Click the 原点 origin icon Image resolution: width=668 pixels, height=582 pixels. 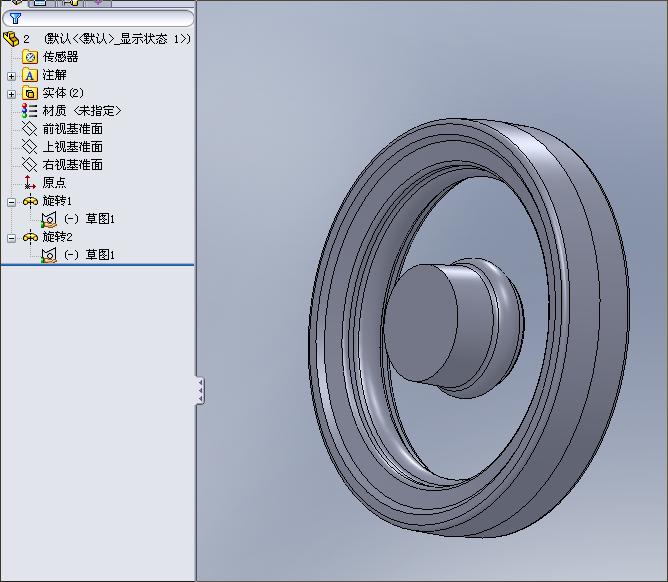coord(30,182)
